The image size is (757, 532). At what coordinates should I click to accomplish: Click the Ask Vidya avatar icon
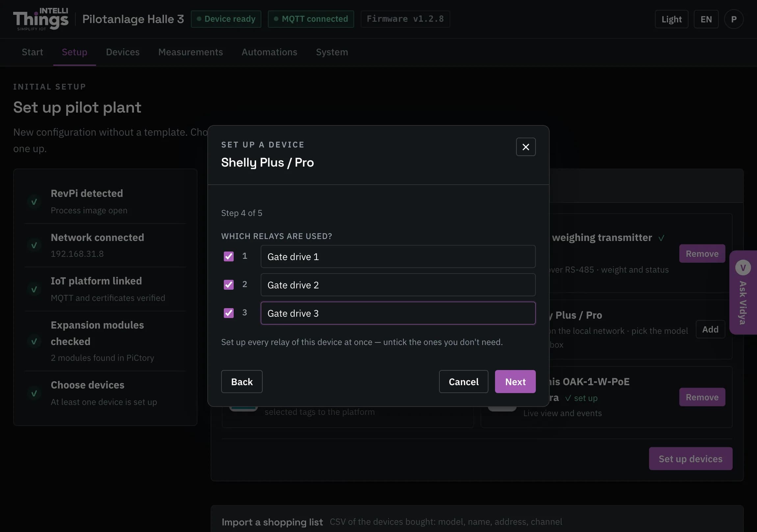[x=743, y=268]
